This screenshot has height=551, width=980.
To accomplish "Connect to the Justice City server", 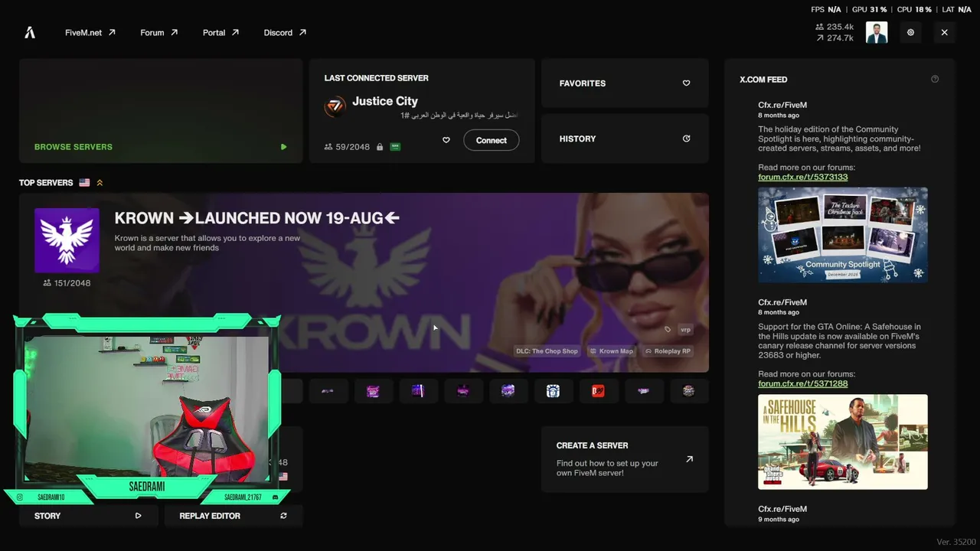I will (492, 140).
